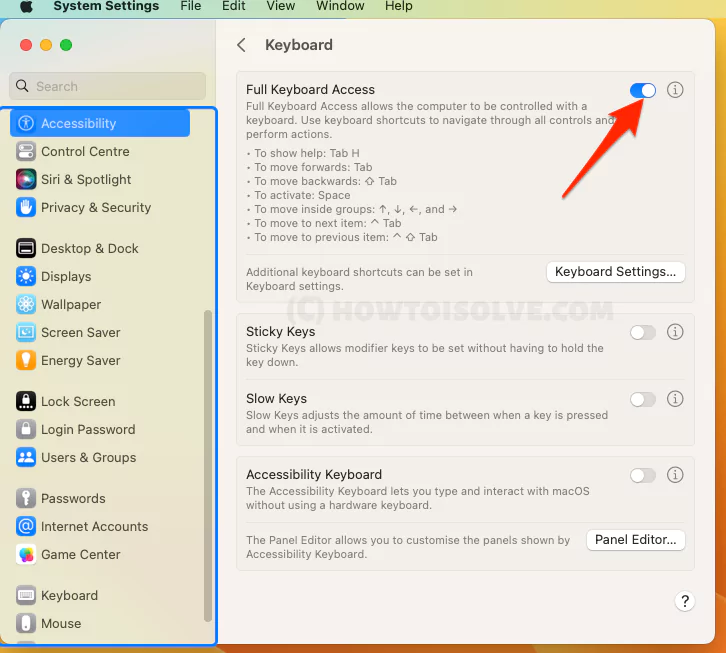Click the Screen Saver icon
Screen dimensions: 726x653
26,333
